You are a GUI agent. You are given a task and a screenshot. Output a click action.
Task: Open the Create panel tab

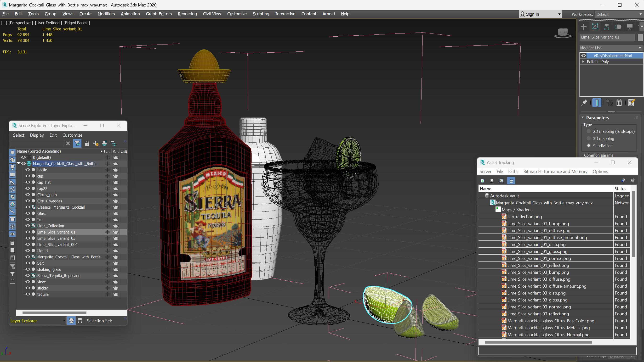pyautogui.click(x=583, y=27)
